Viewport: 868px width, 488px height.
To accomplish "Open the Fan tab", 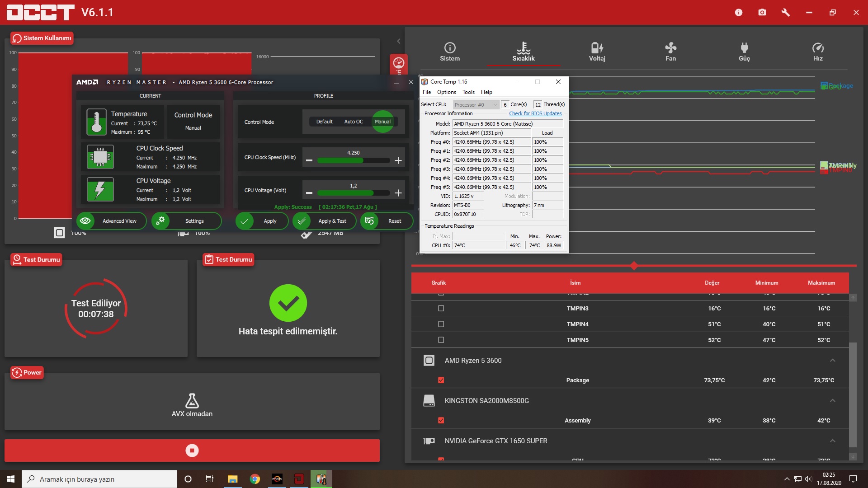I will 670,52.
